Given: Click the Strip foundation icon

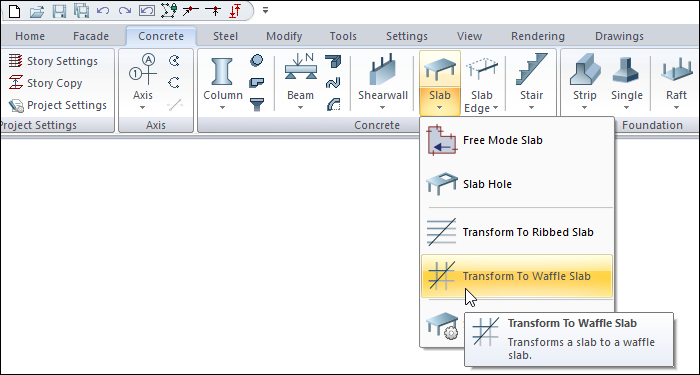Looking at the screenshot, I should pyautogui.click(x=585, y=70).
